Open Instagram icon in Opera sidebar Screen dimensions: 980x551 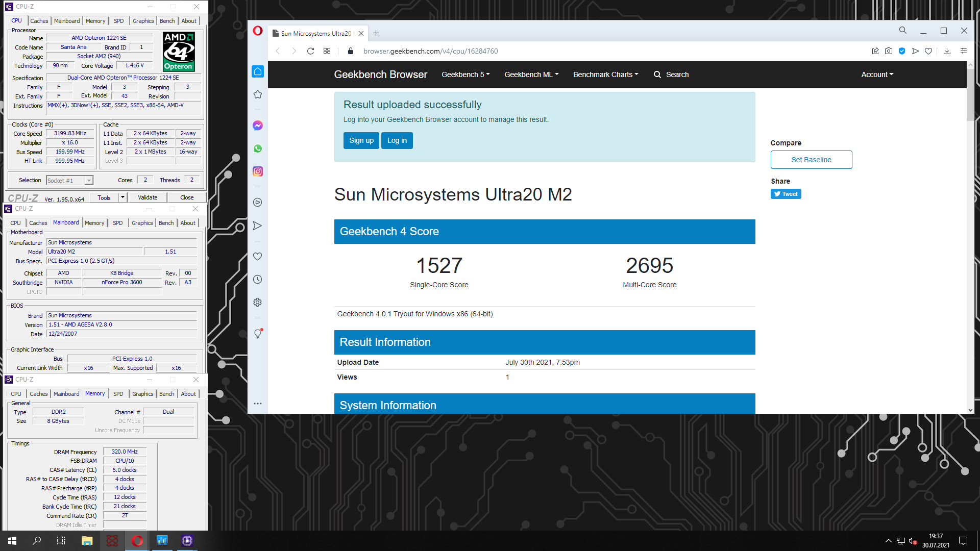[258, 171]
